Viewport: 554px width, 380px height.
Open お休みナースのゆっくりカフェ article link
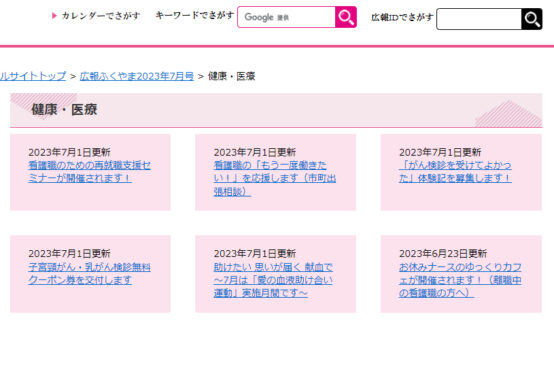[x=460, y=280]
